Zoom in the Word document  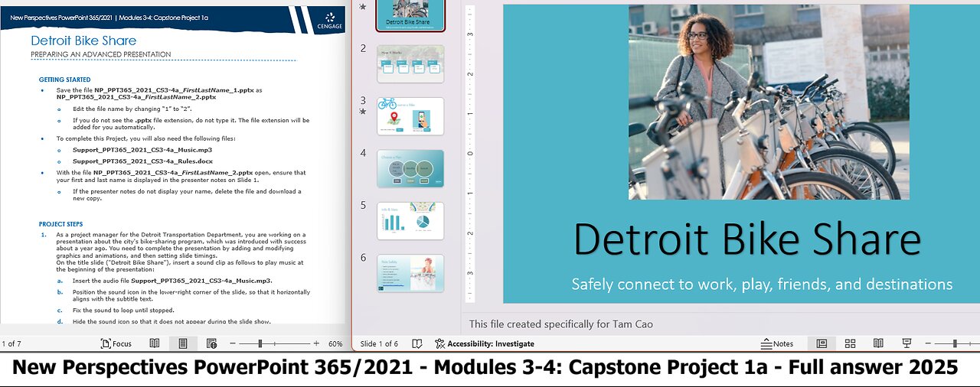click(x=317, y=344)
